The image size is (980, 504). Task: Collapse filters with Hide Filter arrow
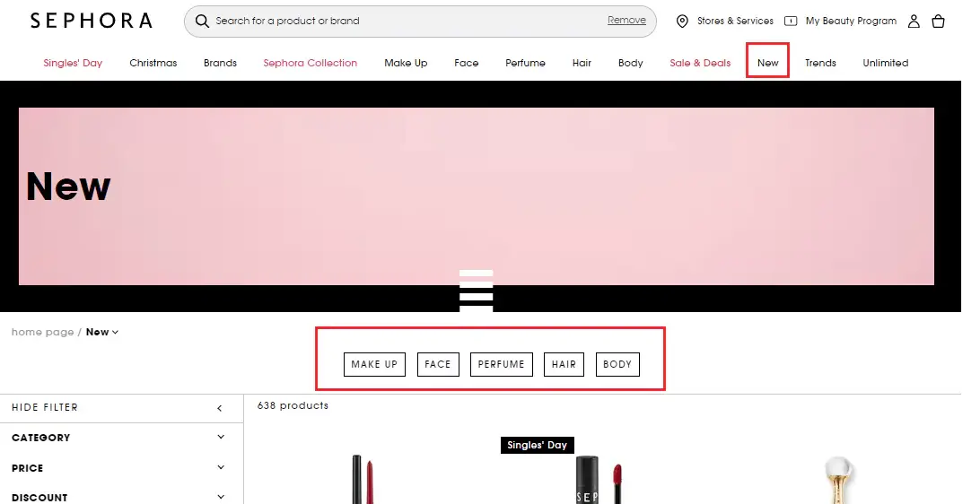click(x=220, y=408)
